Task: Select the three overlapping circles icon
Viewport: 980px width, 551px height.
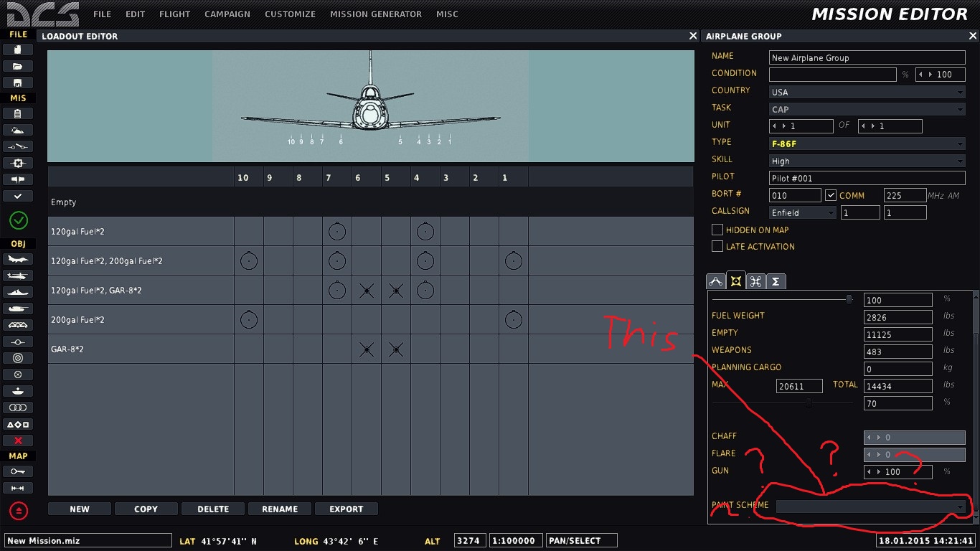Action: pyautogui.click(x=18, y=408)
